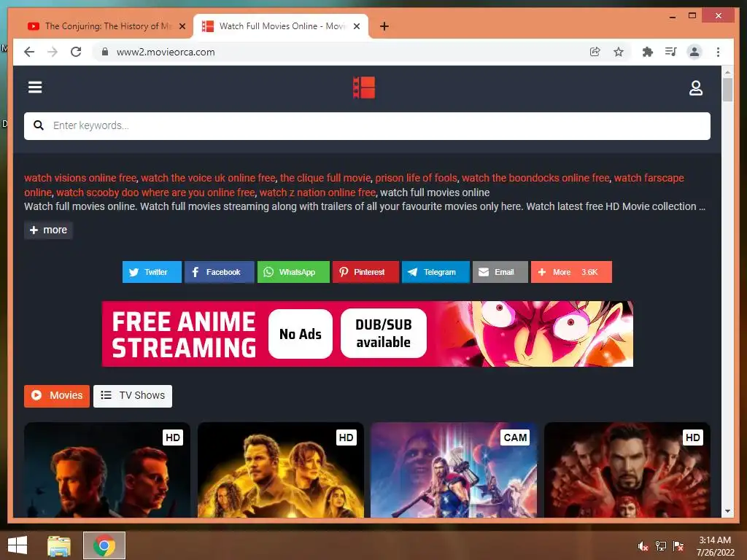Share via Telegram button
This screenshot has width=747, height=560.
[436, 272]
